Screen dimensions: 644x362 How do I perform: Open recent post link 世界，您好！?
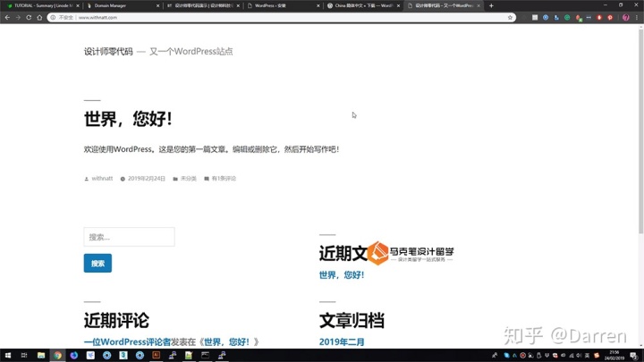point(342,275)
